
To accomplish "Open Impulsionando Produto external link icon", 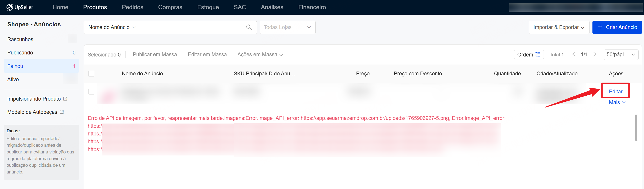I will click(x=65, y=99).
